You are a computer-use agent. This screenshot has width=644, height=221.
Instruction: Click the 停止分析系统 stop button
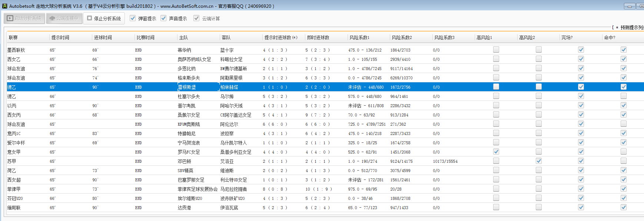click(104, 18)
